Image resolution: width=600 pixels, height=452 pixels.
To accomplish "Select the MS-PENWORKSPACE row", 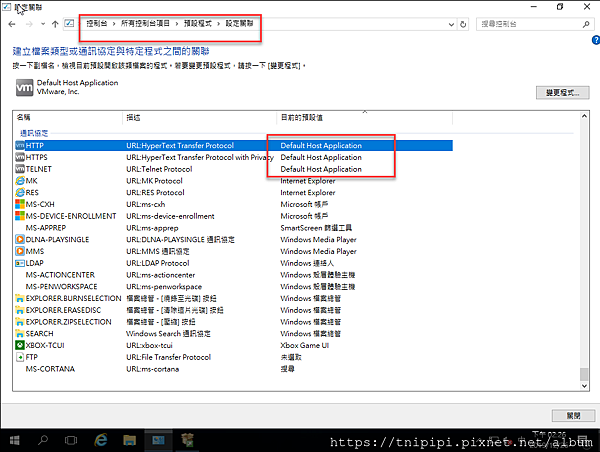I will [x=233, y=287].
